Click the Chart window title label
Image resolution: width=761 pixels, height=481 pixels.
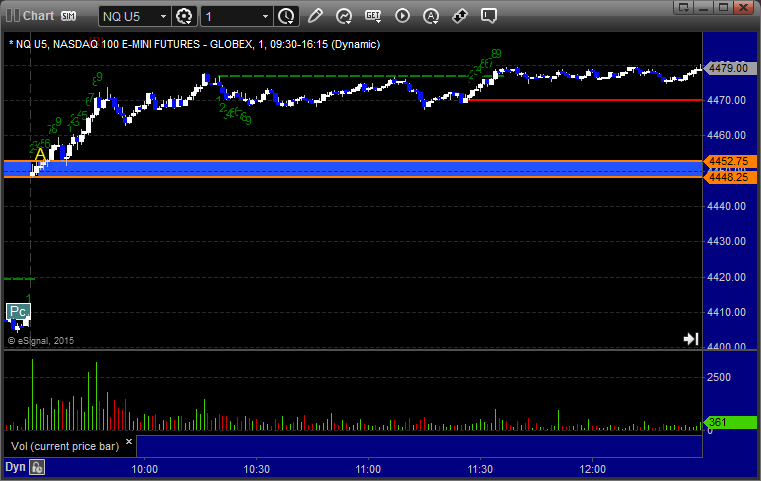39,16
